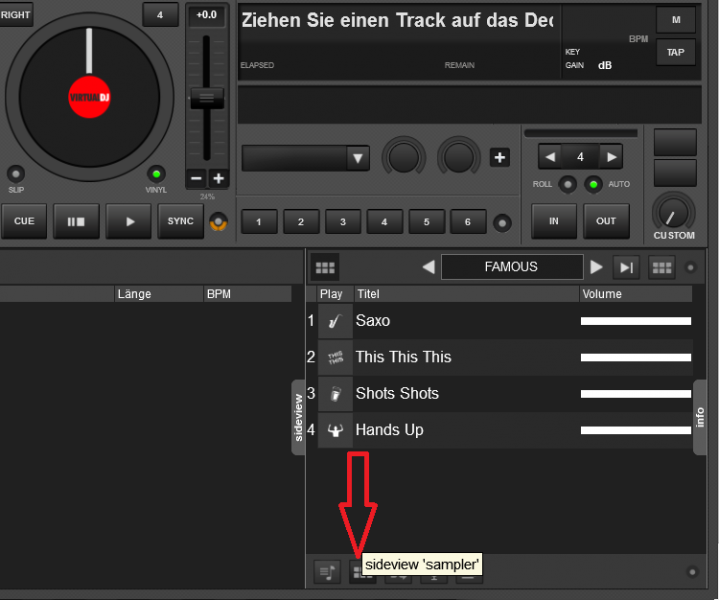
Task: Click the CUE button
Action: (x=24, y=221)
